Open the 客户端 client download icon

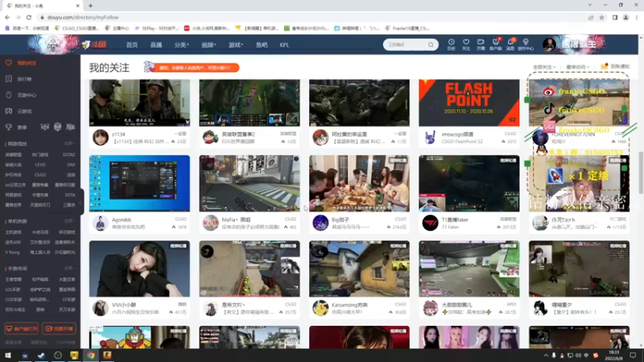click(495, 44)
